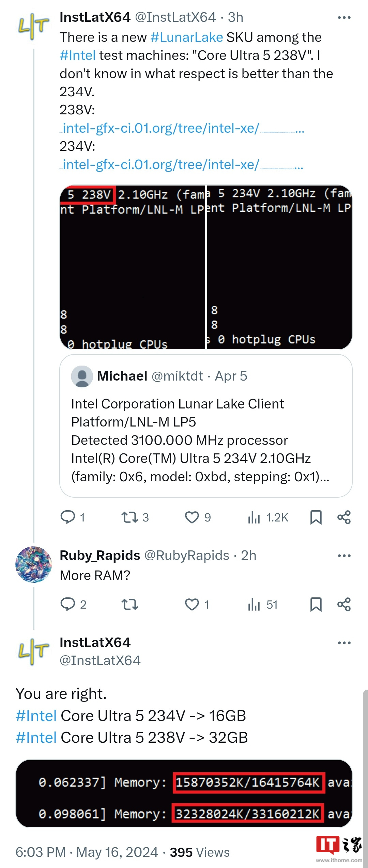Bookmark Ruby_Rapids' tweet

(x=316, y=604)
